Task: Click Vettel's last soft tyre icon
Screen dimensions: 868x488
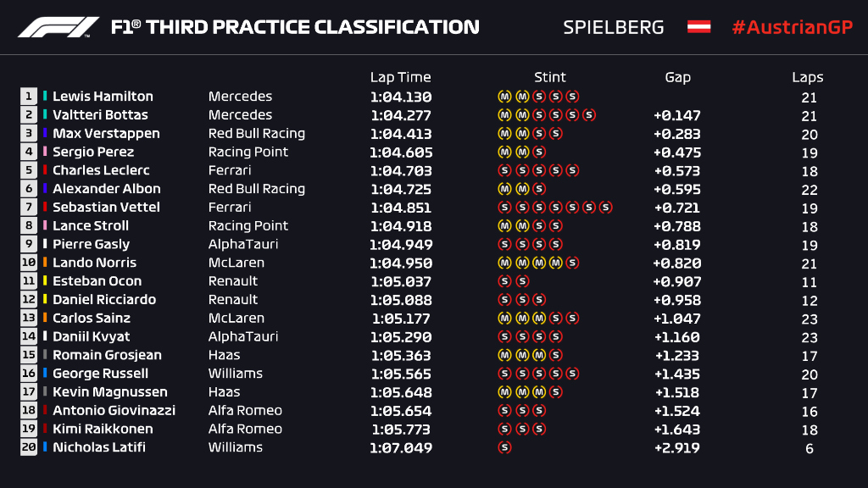Action: click(x=605, y=208)
